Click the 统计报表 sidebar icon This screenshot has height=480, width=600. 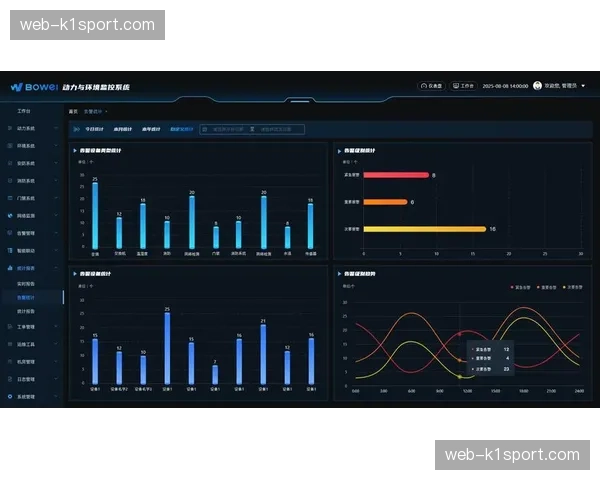pos(11,268)
